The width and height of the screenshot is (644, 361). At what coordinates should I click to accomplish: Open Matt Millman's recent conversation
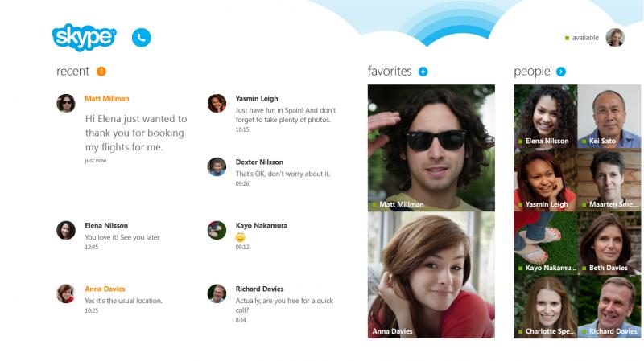[x=123, y=129]
